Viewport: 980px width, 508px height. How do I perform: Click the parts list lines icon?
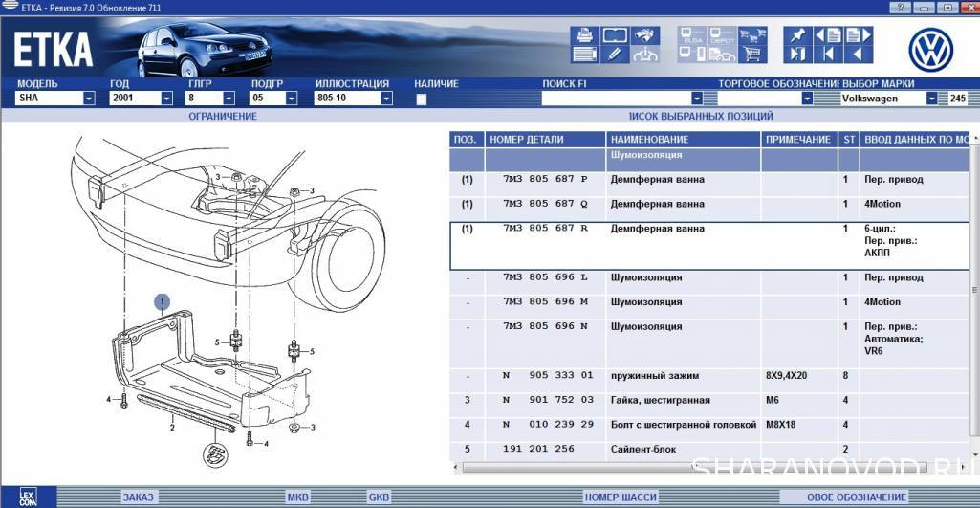coord(584,55)
